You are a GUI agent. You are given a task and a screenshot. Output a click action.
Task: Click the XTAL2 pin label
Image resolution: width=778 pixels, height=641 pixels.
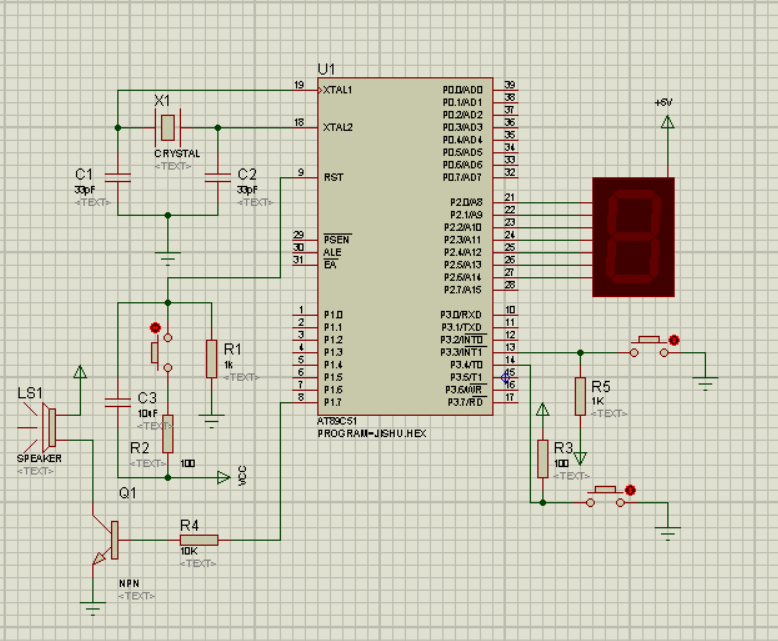point(337,128)
